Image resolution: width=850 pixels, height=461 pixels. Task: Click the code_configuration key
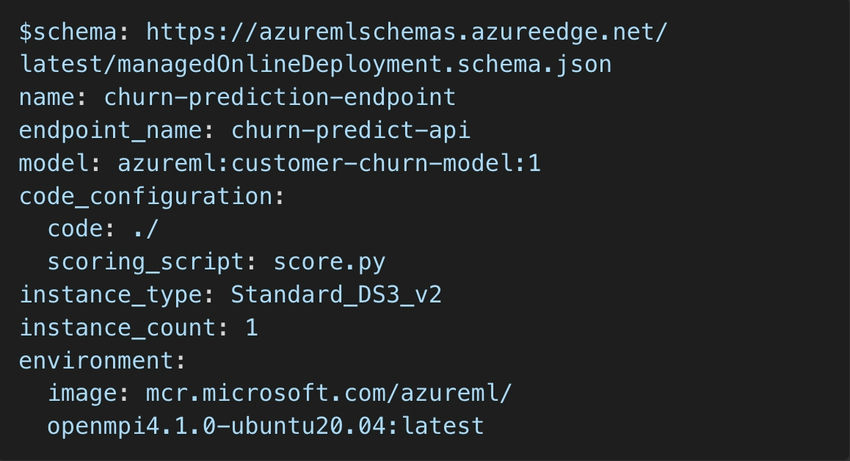[146, 196]
